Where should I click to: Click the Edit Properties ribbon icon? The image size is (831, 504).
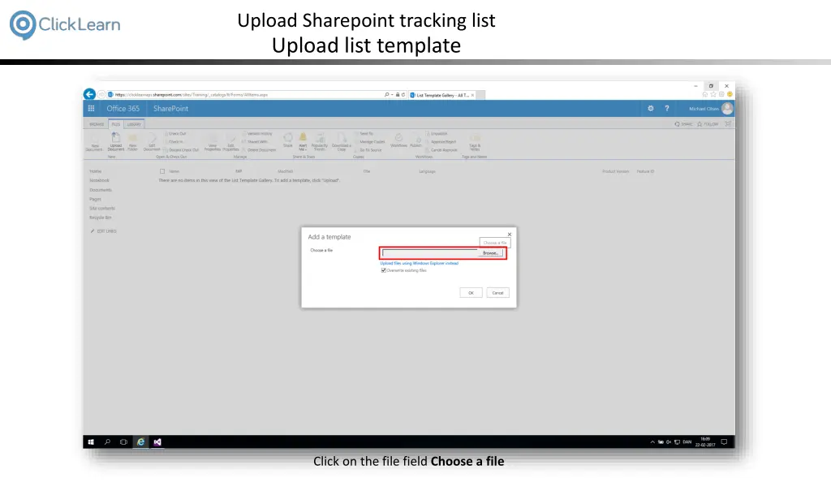(230, 142)
